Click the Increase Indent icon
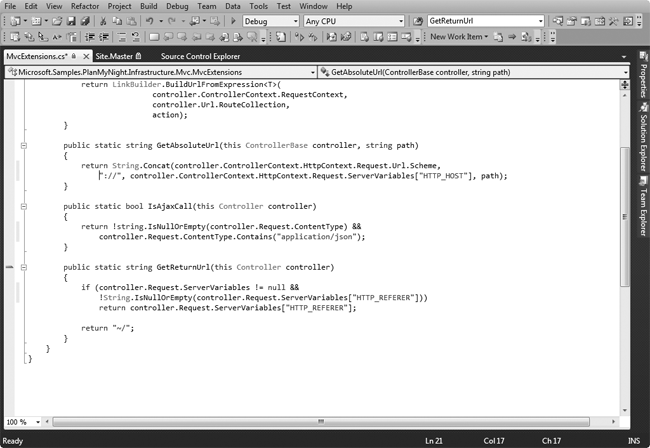This screenshot has width=650, height=448. pos(104,37)
